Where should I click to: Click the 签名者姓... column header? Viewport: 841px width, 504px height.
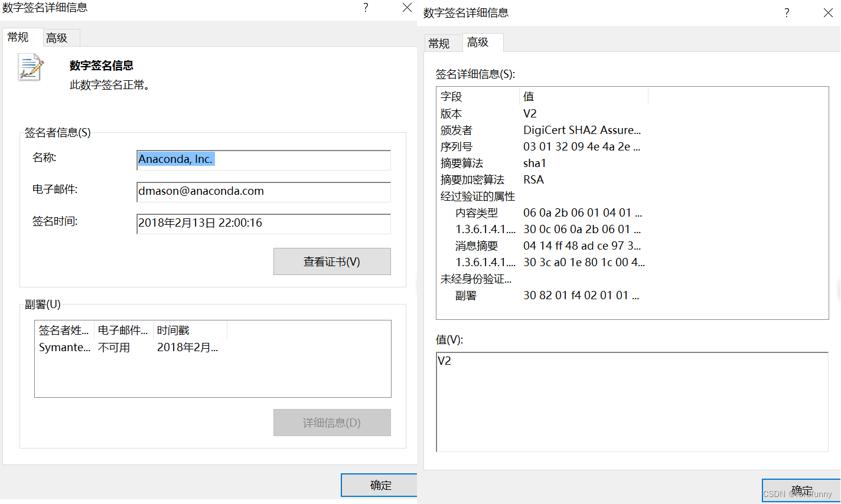64,330
